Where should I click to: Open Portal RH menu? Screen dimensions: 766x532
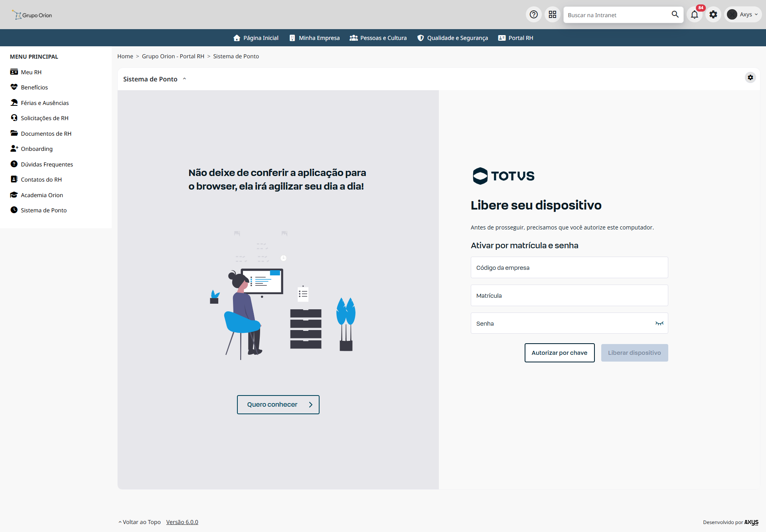(515, 38)
